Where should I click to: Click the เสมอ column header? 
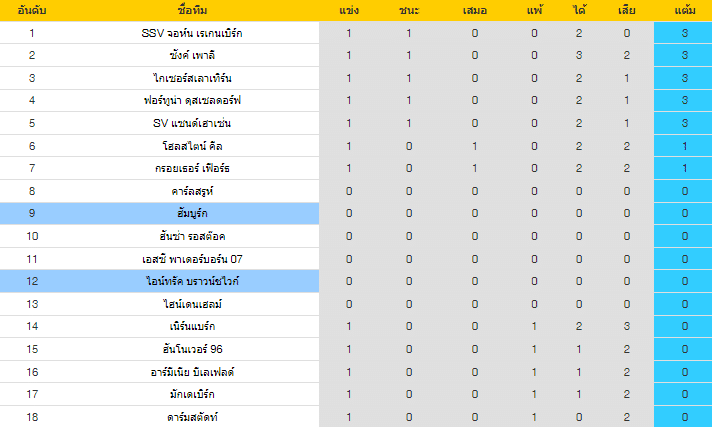(475, 10)
